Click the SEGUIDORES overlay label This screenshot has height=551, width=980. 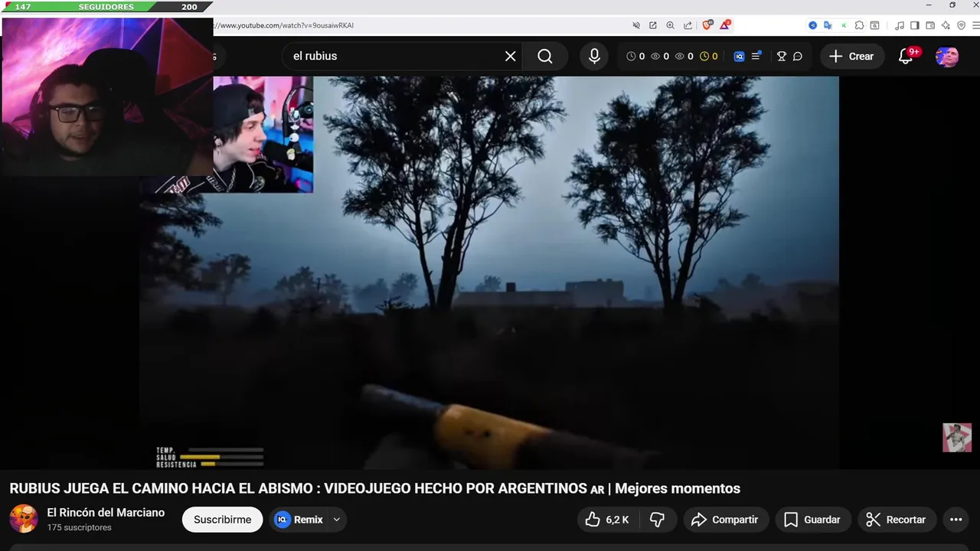106,7
